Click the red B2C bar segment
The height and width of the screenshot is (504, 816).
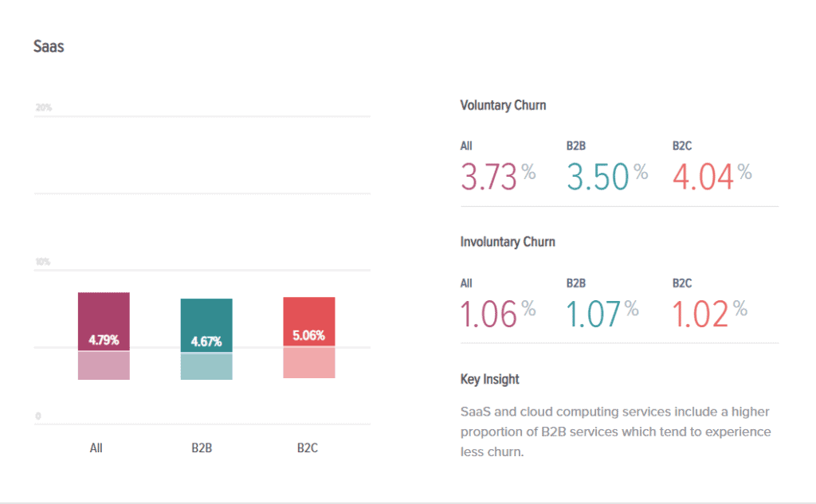pyautogui.click(x=308, y=322)
